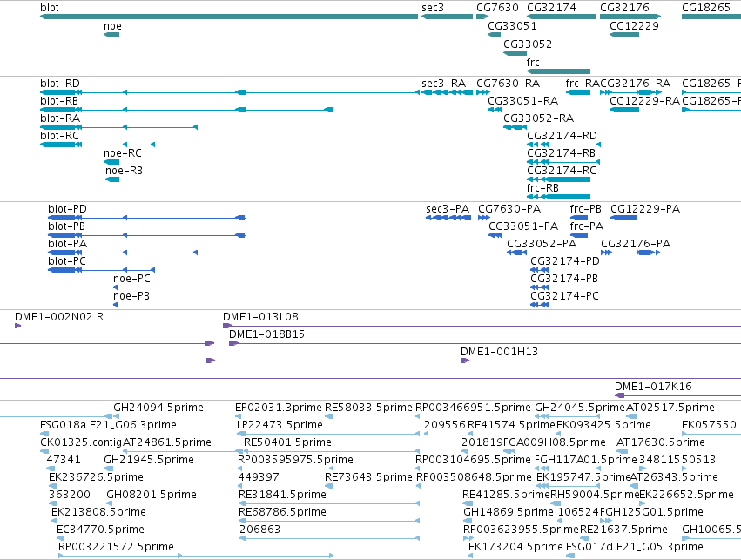Click the CG12229 gene label

[x=634, y=26]
